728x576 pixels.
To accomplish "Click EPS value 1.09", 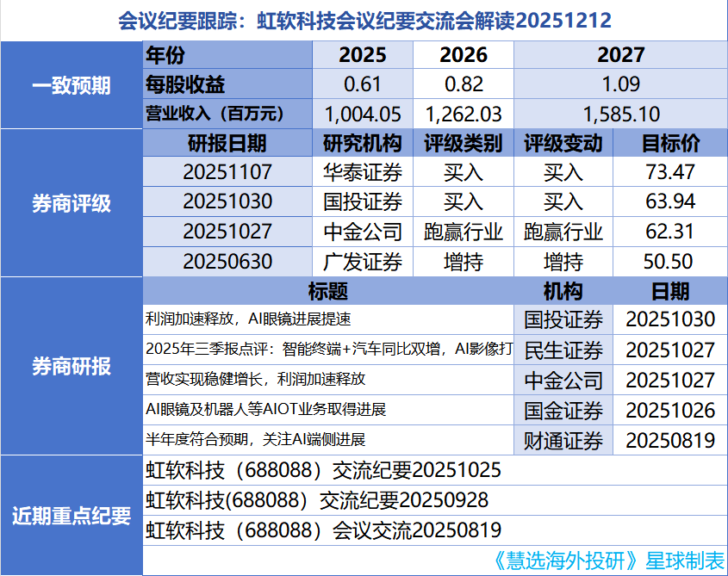I will pyautogui.click(x=621, y=84).
